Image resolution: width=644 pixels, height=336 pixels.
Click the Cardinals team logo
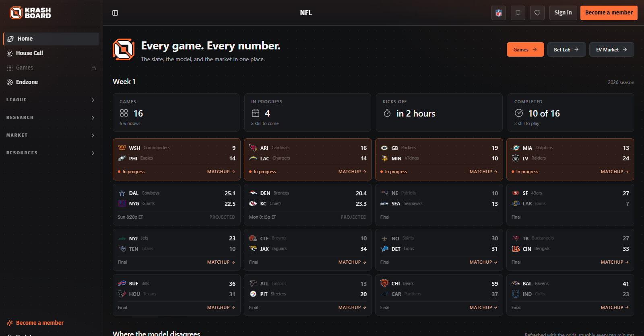click(x=253, y=148)
